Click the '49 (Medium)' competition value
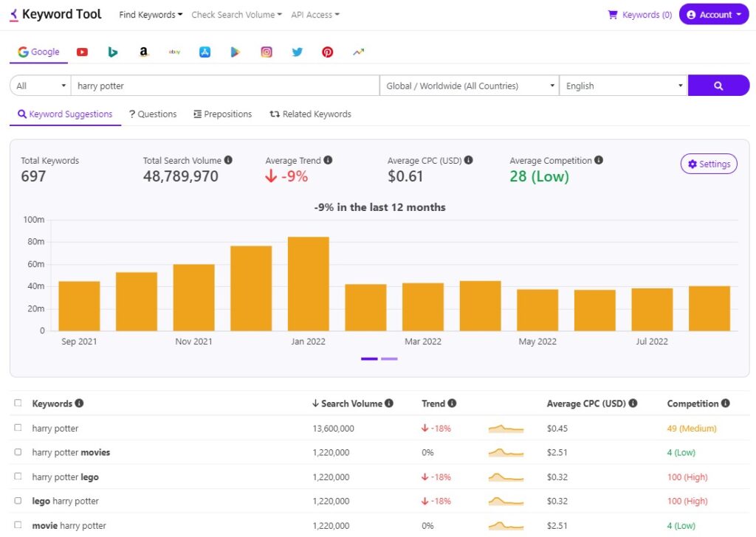Screen dimensions: 756x537 tap(692, 428)
